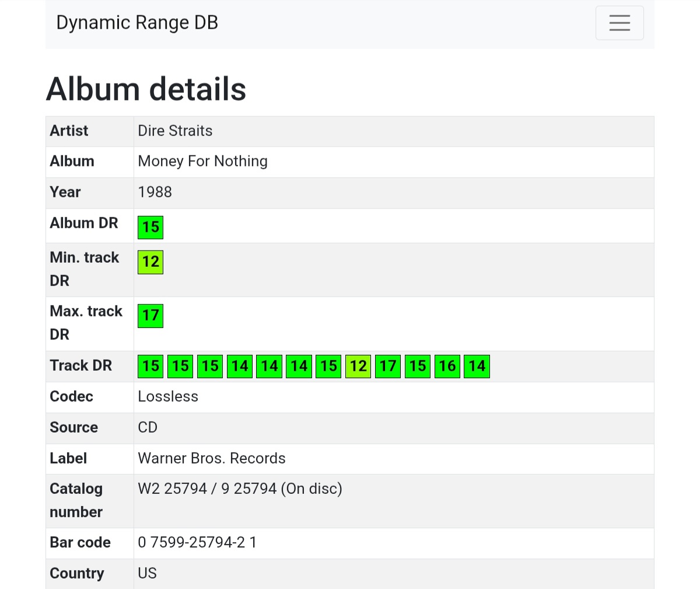Click the Max. track DR badge 17
The image size is (700, 589).
pyautogui.click(x=150, y=316)
